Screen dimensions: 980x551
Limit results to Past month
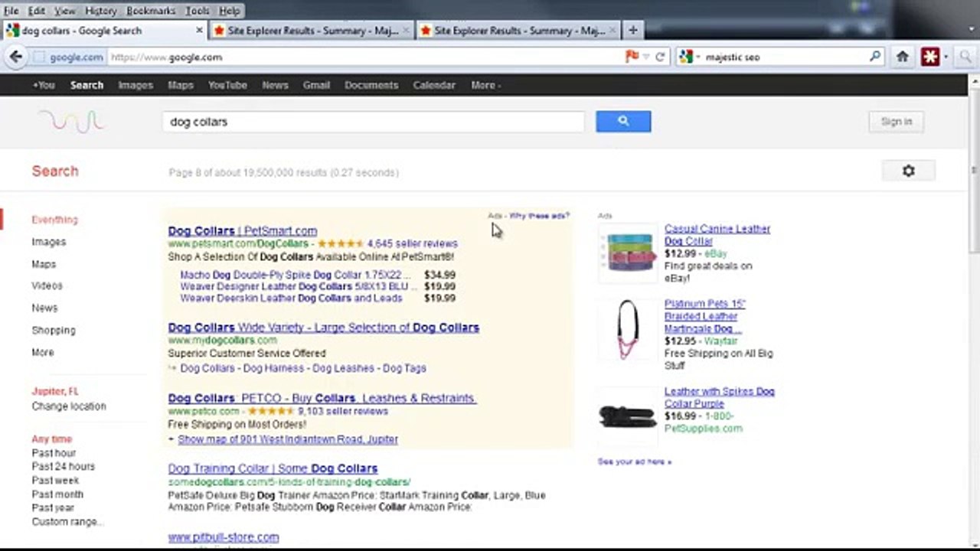[x=57, y=494]
